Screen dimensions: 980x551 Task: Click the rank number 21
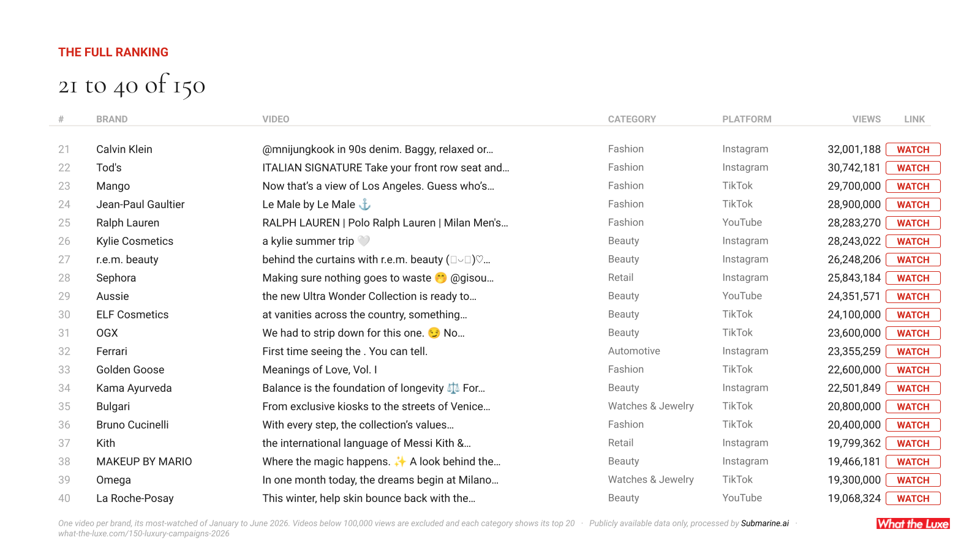click(x=64, y=149)
